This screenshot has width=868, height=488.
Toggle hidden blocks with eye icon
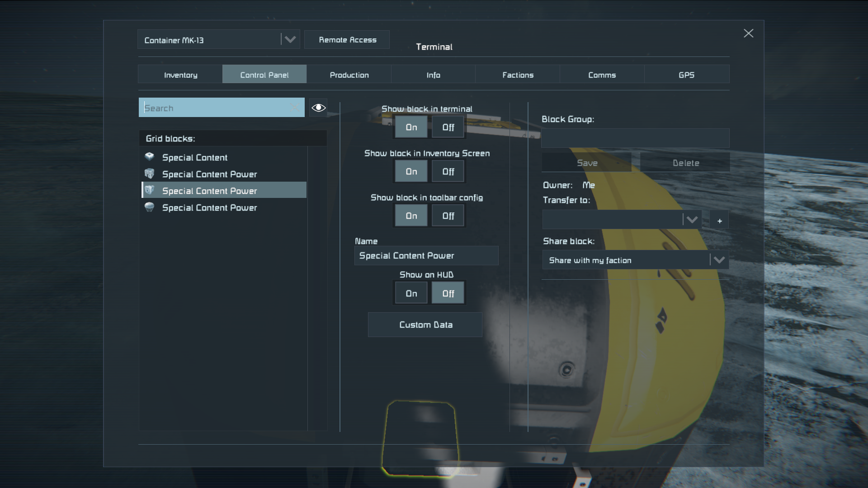click(318, 108)
